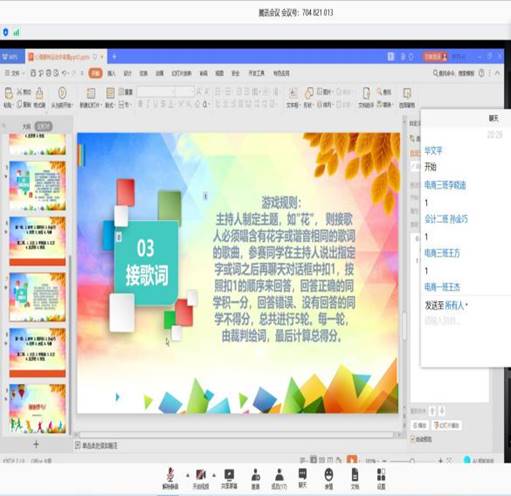511x496 pixels.
Task: Click the play button in animation pane
Action: (x=419, y=425)
